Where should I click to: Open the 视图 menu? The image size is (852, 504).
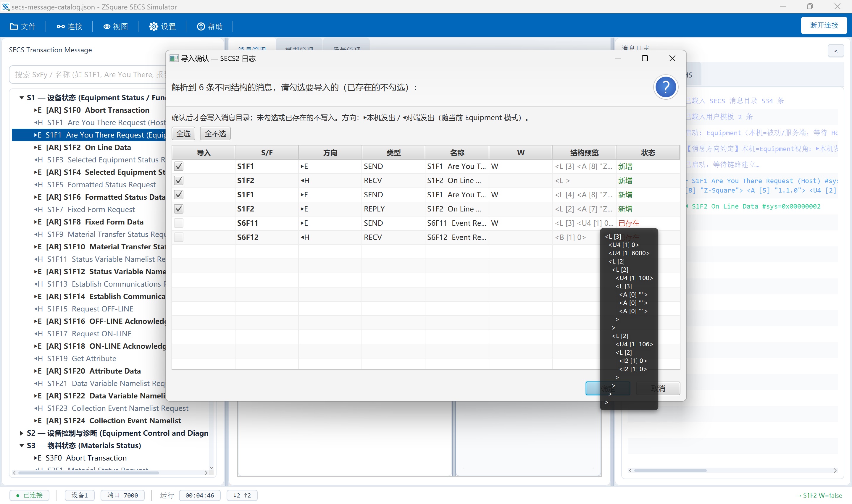click(x=115, y=27)
